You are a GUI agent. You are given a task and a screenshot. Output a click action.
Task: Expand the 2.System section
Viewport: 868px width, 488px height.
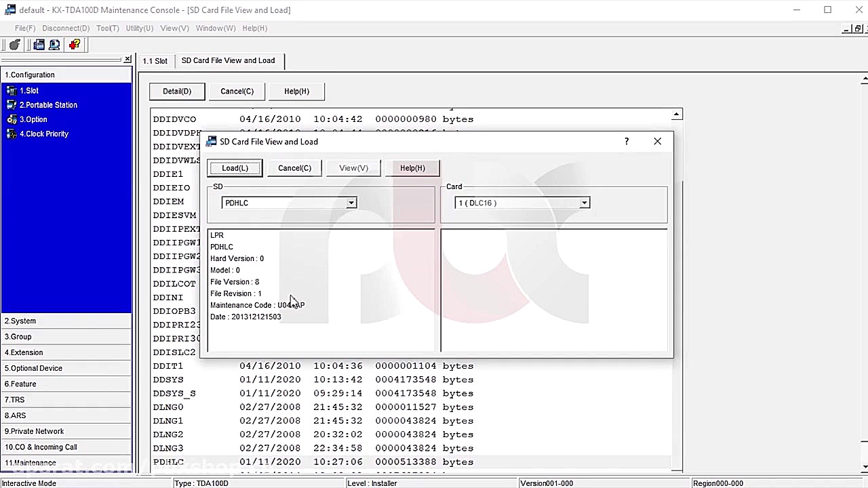pos(66,321)
